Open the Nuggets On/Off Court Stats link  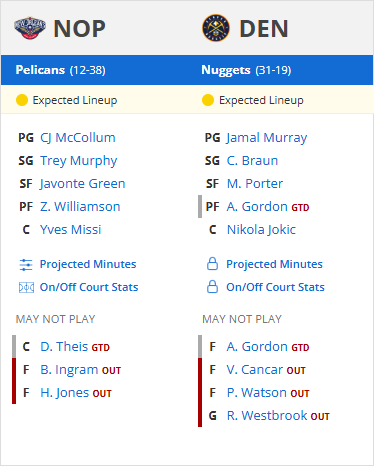click(275, 287)
